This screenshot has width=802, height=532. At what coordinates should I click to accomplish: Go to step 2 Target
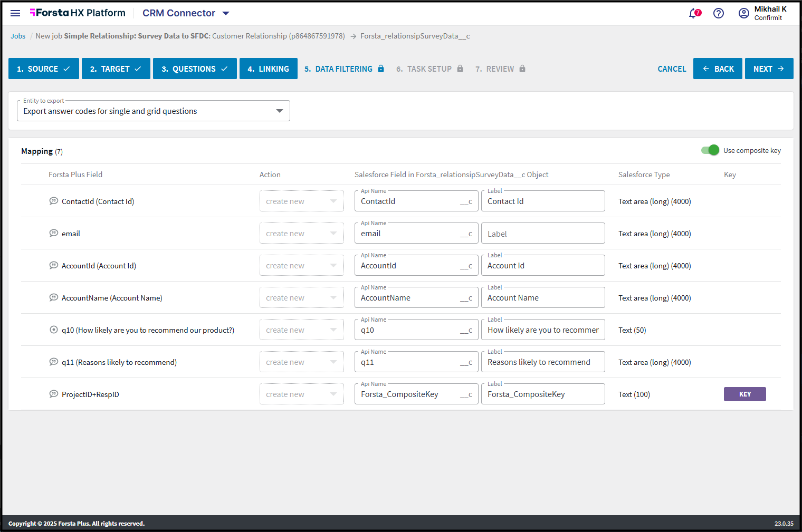coord(116,69)
